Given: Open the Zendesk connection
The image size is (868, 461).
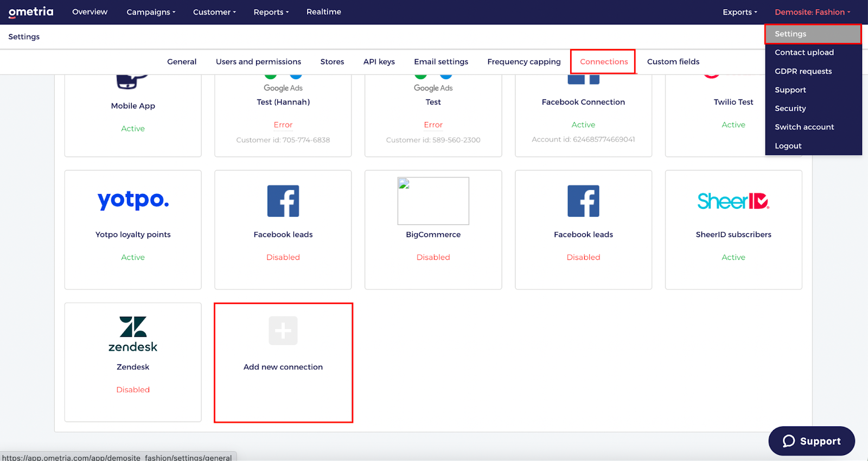Looking at the screenshot, I should [x=133, y=362].
